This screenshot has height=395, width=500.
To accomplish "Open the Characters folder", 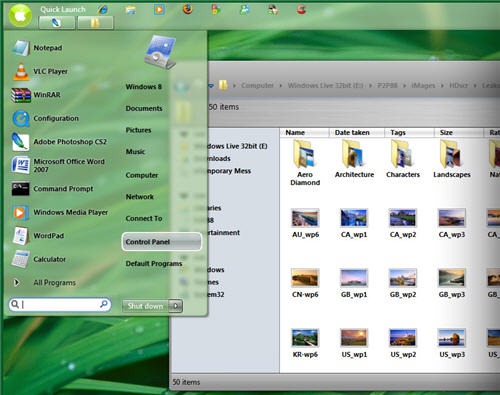I will click(403, 159).
